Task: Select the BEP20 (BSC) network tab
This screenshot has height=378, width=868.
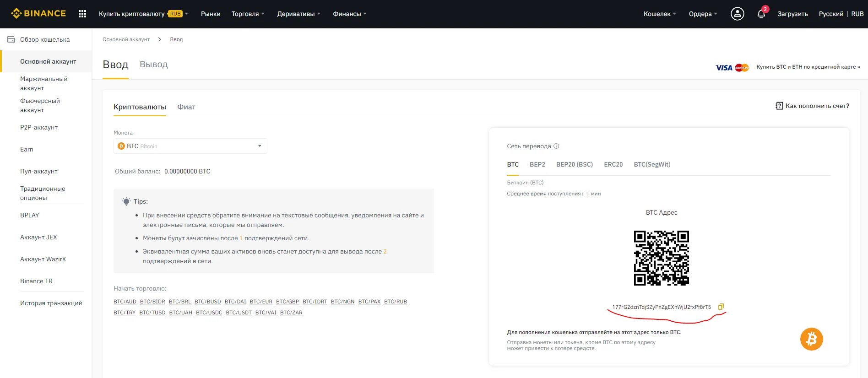Action: (575, 164)
